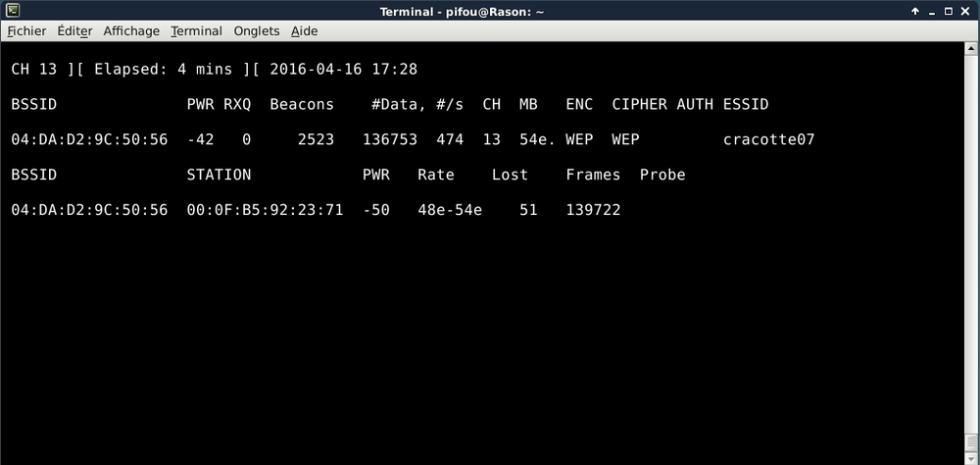Click the ESSID name cracotte07
Viewport: 980px width, 465px height.
click(768, 140)
